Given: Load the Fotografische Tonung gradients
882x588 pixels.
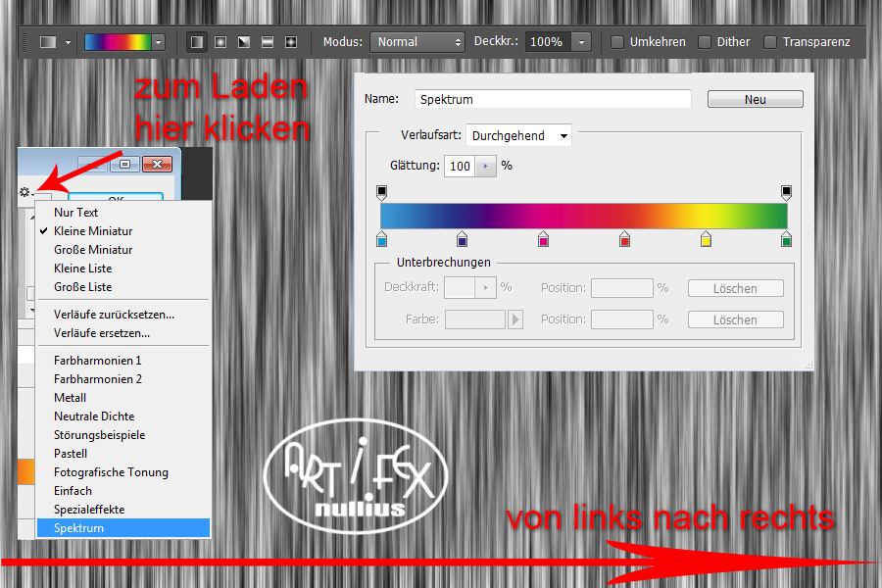Looking at the screenshot, I should (x=123, y=471).
